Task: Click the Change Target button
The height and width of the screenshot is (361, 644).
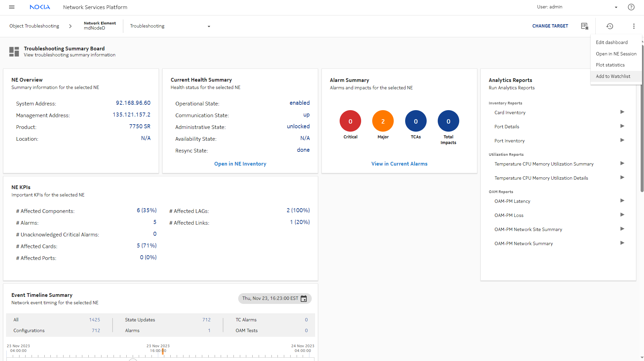Action: click(x=550, y=26)
